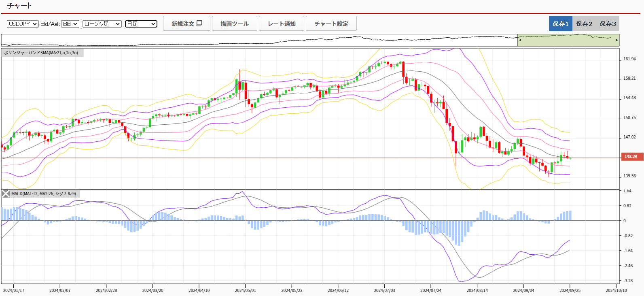The height and width of the screenshot is (296, 644).
Task: Click the 150.75 price axis label
Action: point(629,118)
